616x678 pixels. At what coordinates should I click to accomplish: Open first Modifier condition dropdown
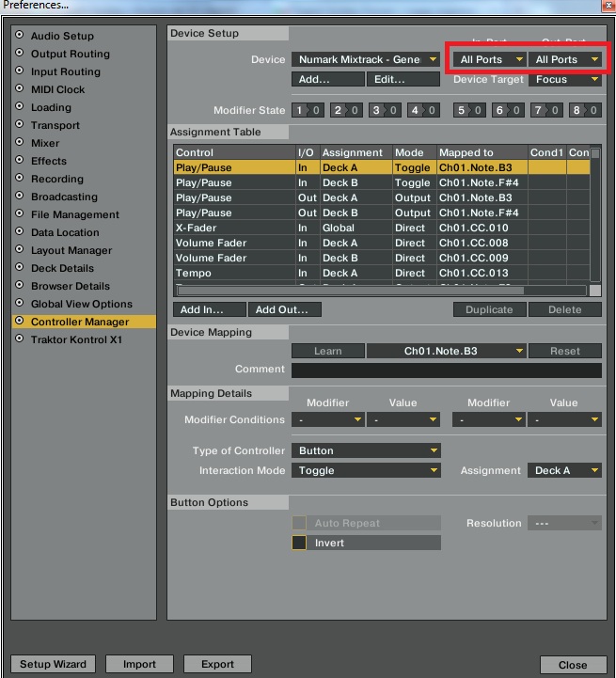coord(328,419)
